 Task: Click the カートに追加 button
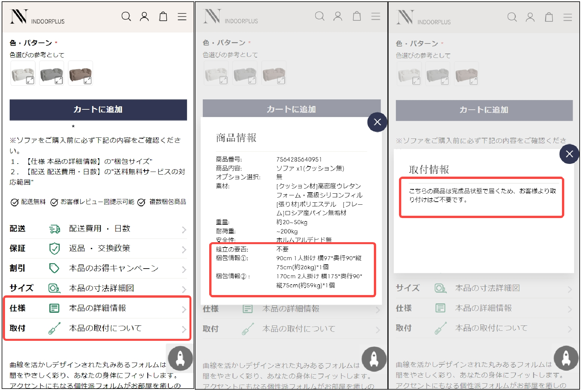tap(98, 109)
